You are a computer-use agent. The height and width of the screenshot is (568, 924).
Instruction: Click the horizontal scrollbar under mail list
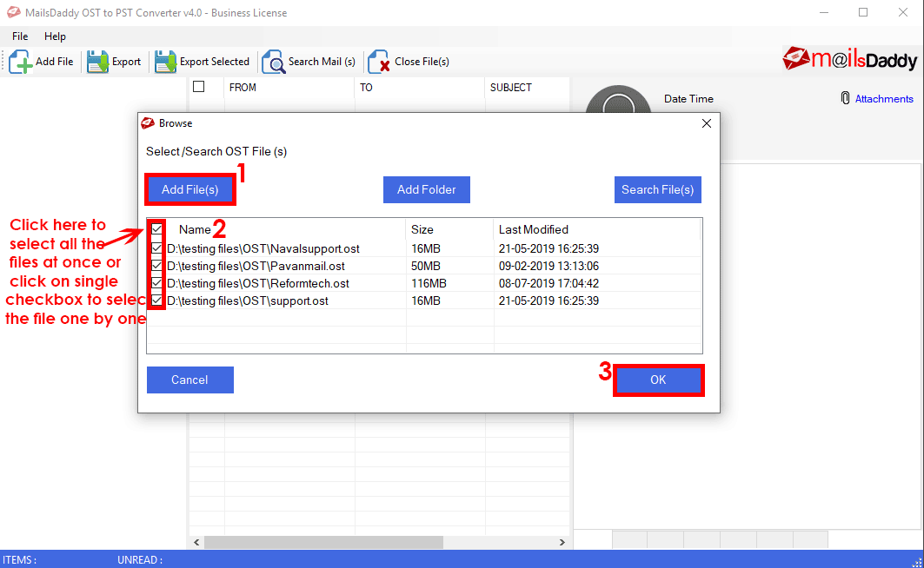(x=323, y=542)
